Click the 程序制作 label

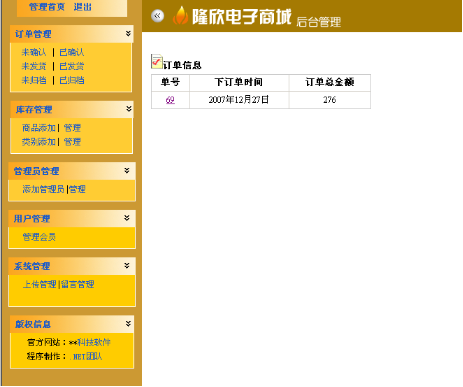[47, 356]
